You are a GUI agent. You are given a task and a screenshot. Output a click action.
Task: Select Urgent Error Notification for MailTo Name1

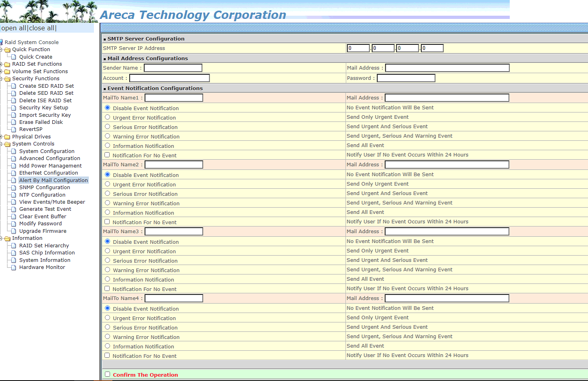pyautogui.click(x=107, y=117)
